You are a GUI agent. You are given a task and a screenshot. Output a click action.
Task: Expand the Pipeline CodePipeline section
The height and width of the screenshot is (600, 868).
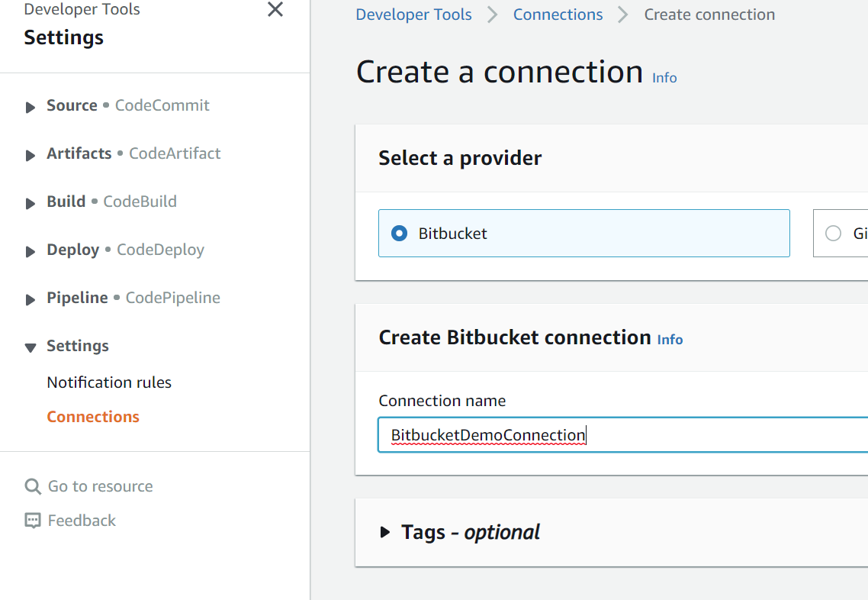31,299
